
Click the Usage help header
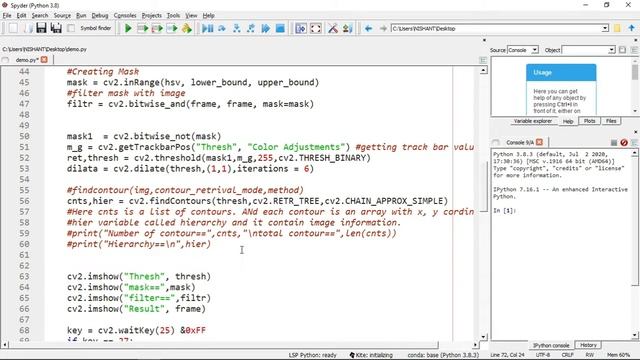pos(561,73)
